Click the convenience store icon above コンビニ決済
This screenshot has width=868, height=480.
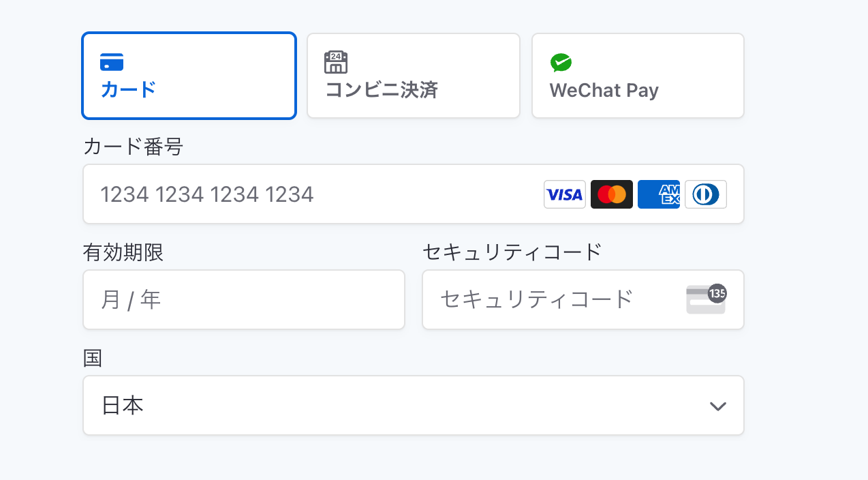[336, 61]
